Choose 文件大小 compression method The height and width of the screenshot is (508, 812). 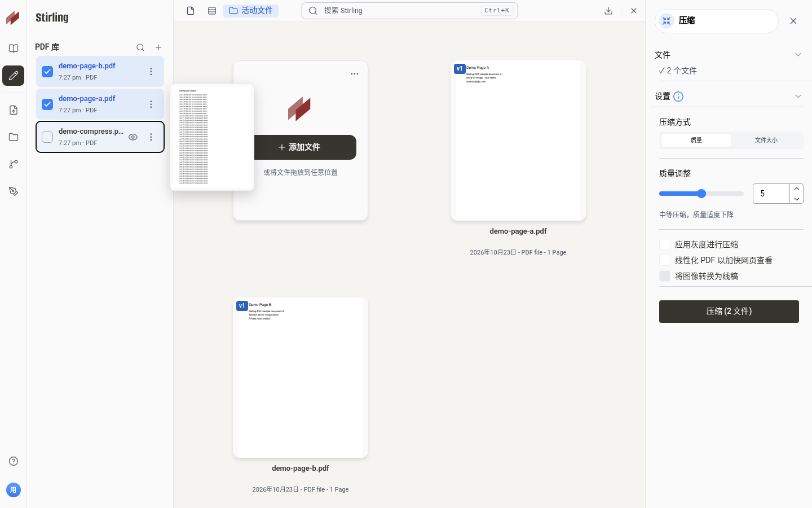tap(766, 140)
